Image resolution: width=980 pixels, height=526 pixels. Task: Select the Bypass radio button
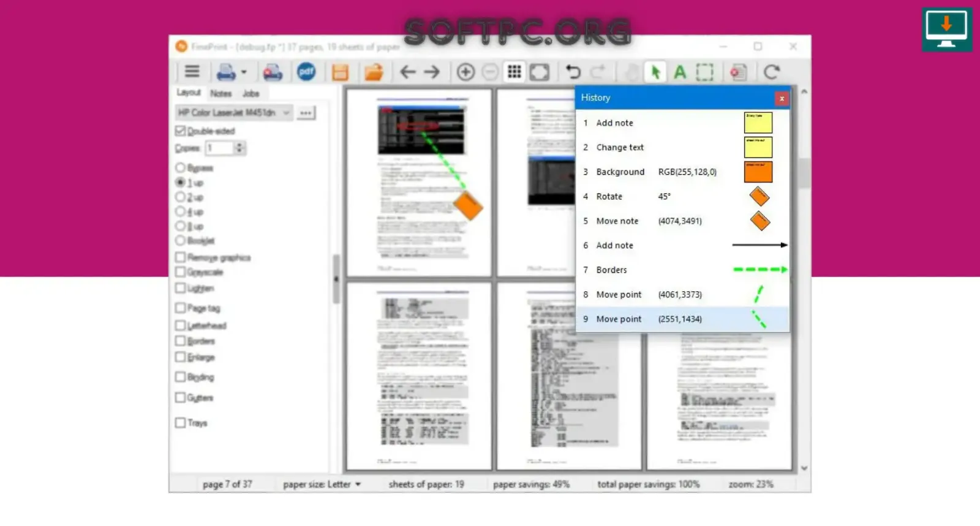[180, 167]
